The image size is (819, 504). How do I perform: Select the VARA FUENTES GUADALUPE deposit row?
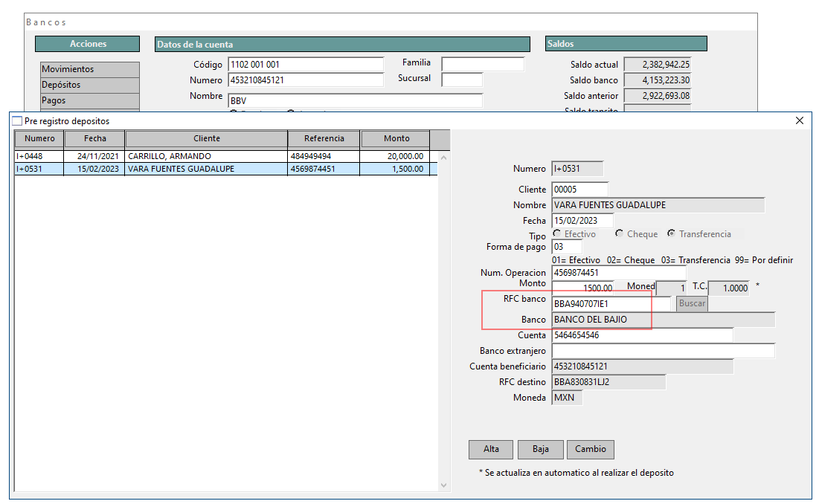223,169
